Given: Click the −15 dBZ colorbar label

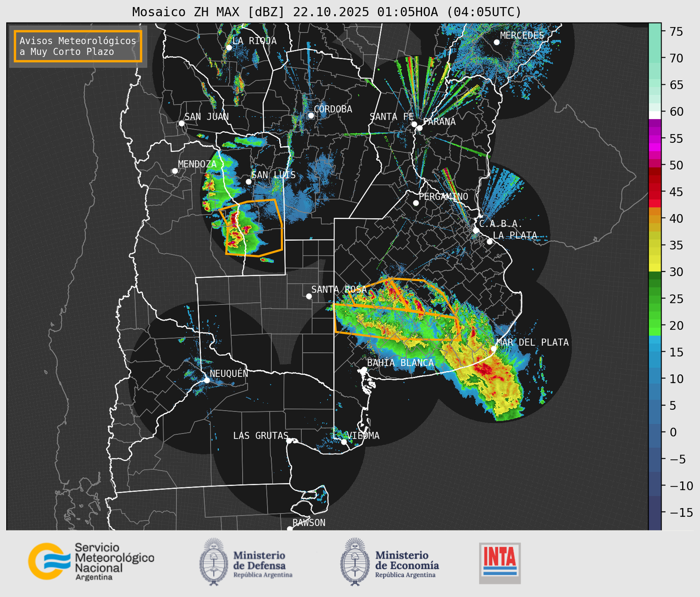Looking at the screenshot, I should point(680,513).
